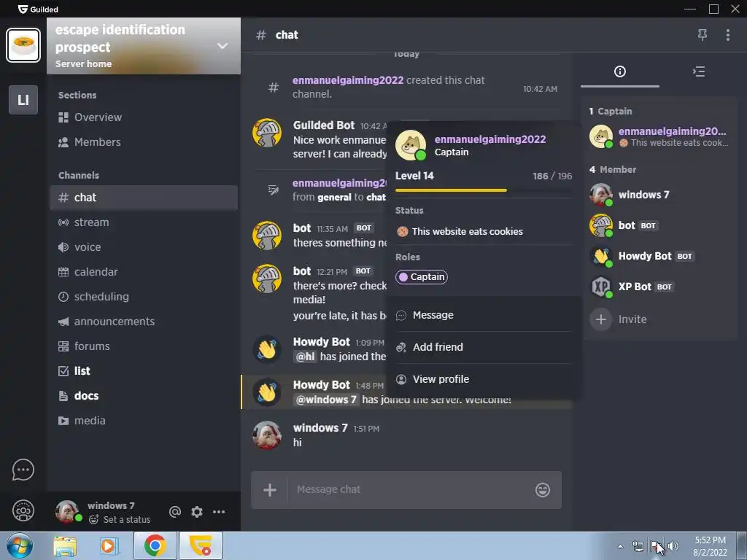Open direct messages chat bubble icon
The image size is (747, 560).
click(23, 470)
